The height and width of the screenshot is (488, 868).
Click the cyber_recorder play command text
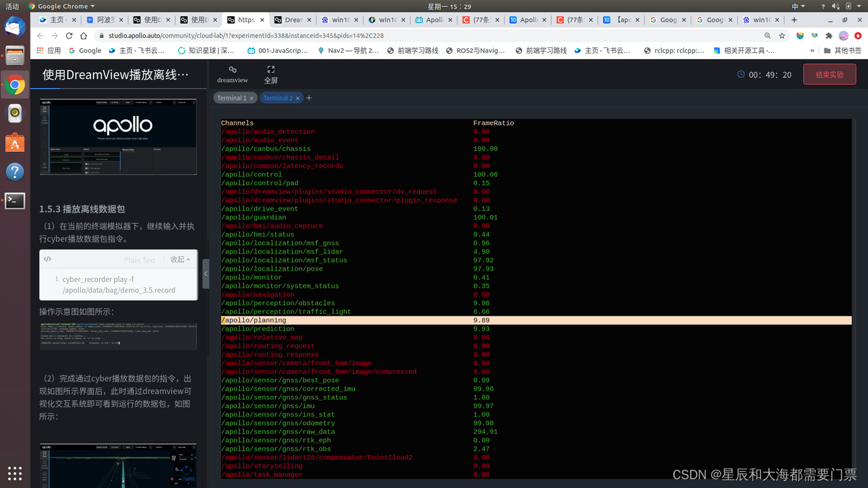pos(119,285)
